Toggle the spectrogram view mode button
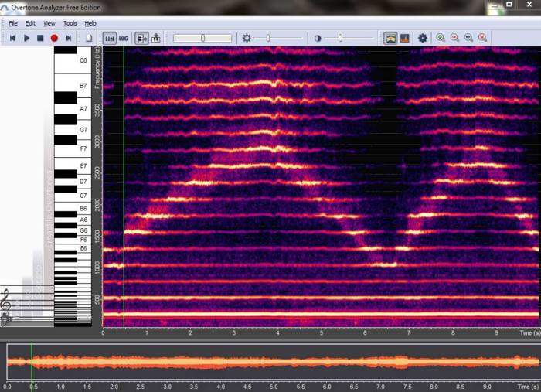 [390, 38]
